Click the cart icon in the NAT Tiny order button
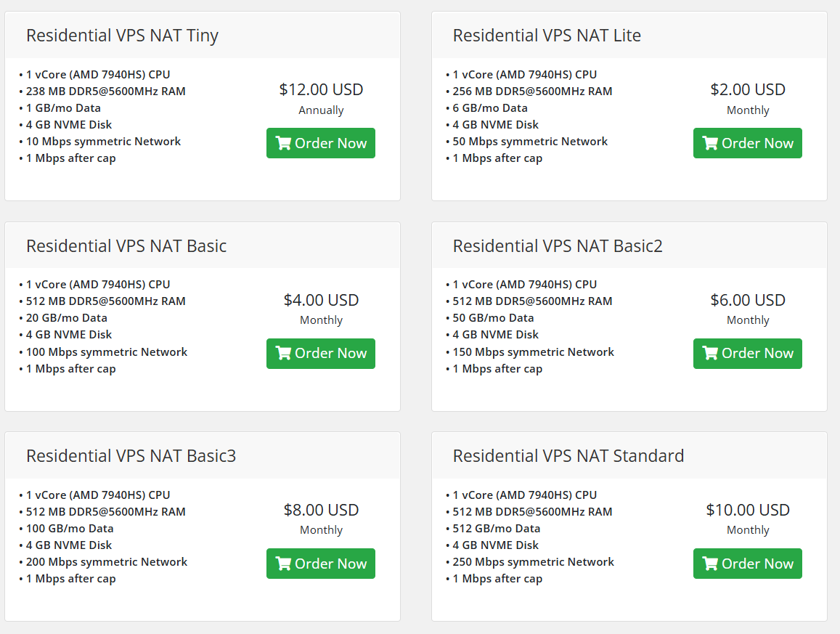The image size is (840, 634). (283, 143)
